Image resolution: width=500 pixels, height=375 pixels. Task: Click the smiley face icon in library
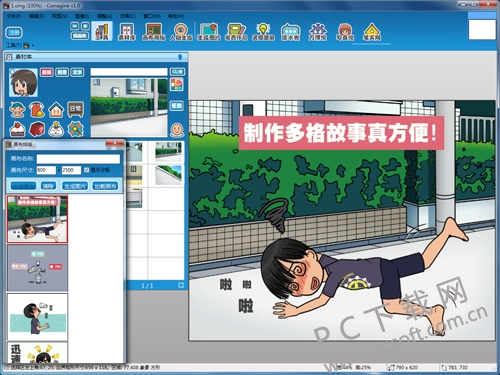(177, 130)
